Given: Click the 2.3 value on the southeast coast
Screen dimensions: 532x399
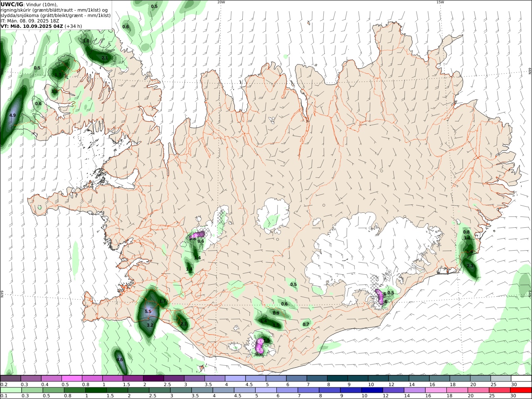Looking at the screenshot, I should [470, 266].
